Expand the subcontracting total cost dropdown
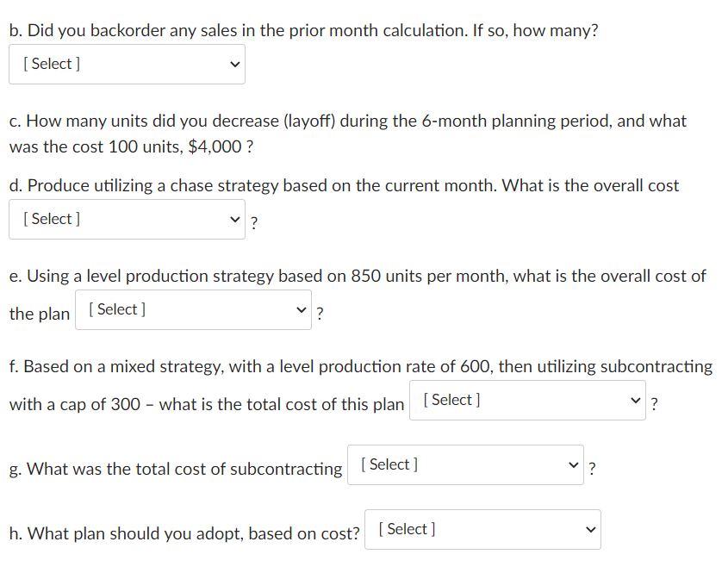The image size is (728, 573). (x=465, y=464)
